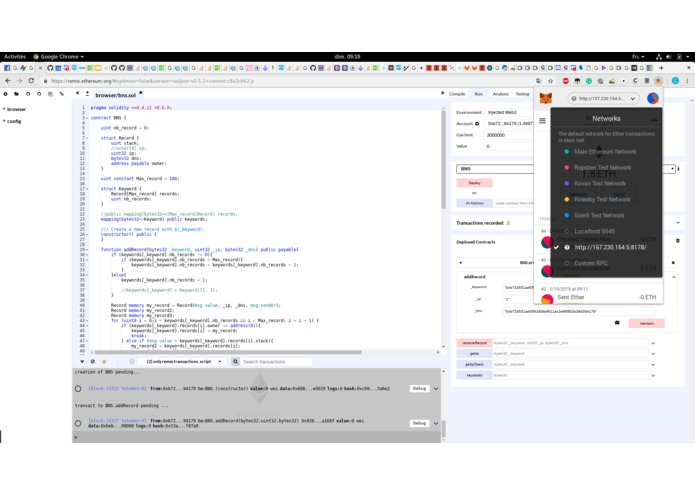This screenshot has height=494, width=695.
Task: Collapse the addRecord parameters chevron
Action: click(x=674, y=277)
